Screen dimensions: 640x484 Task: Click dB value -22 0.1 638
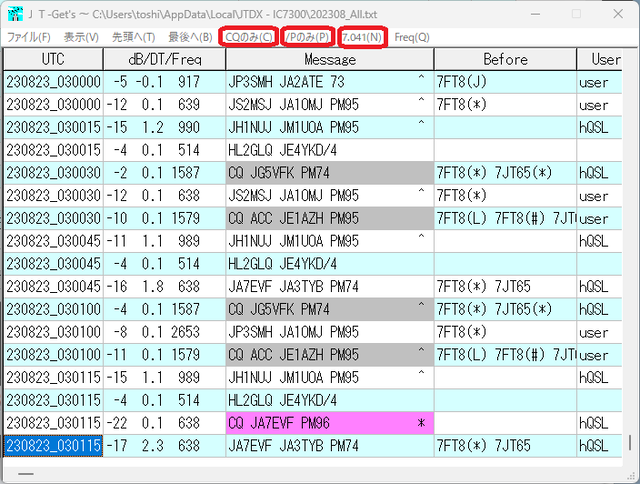pos(164,423)
